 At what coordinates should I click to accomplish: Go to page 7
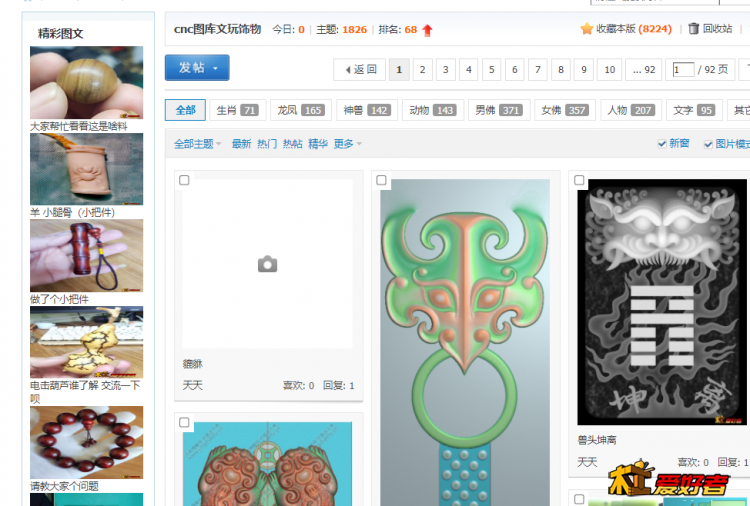[538, 70]
